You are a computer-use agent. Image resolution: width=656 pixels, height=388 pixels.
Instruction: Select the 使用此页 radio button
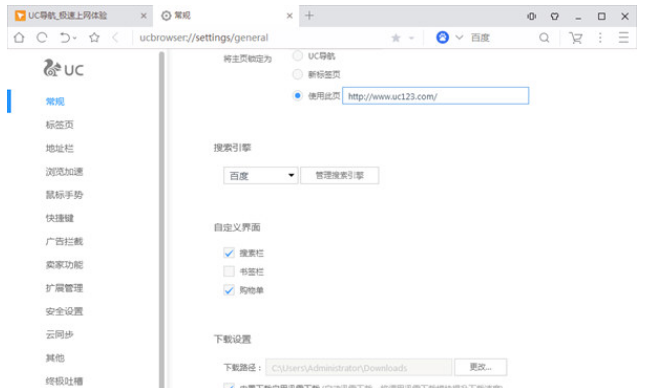tap(297, 96)
